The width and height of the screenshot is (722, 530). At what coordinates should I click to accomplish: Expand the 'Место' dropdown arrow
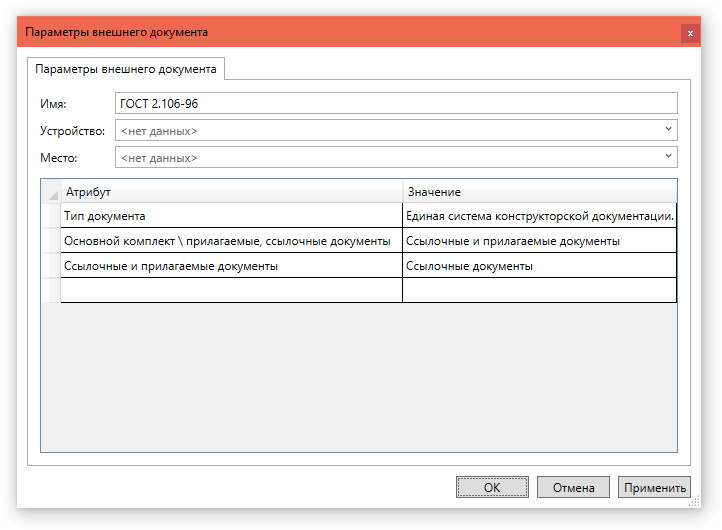[x=668, y=157]
